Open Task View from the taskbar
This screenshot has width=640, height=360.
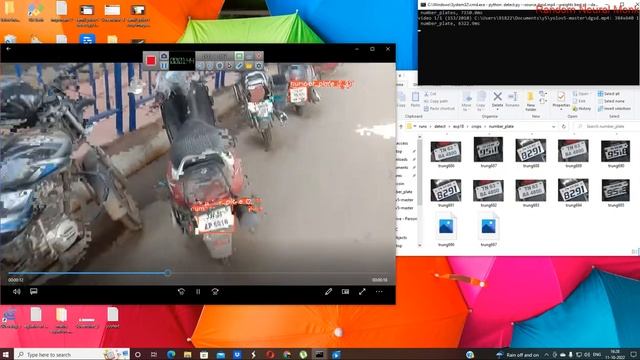154,354
